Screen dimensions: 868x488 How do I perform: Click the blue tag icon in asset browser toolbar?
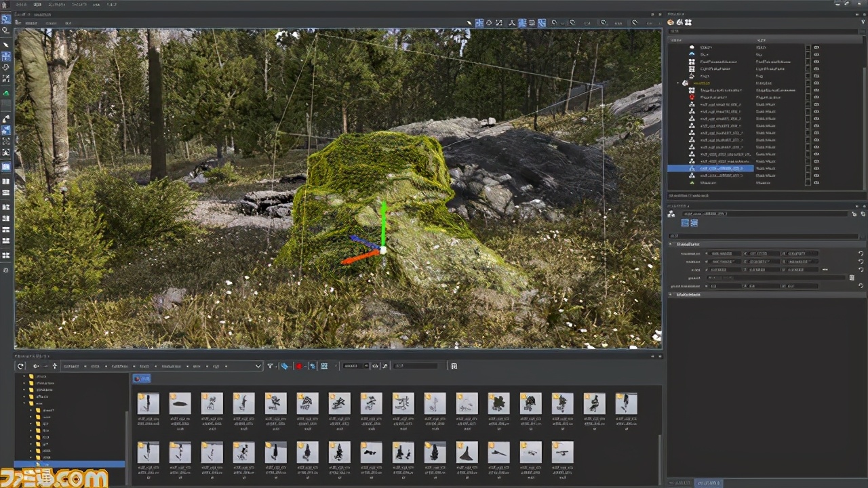284,366
